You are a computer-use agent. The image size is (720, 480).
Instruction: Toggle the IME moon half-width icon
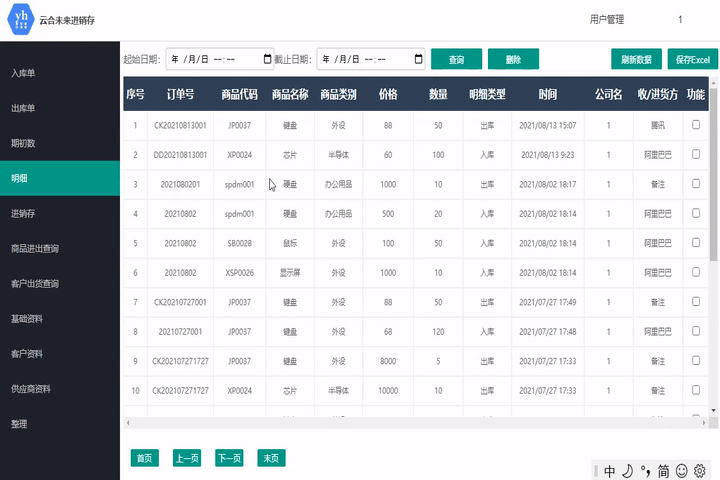tap(627, 470)
